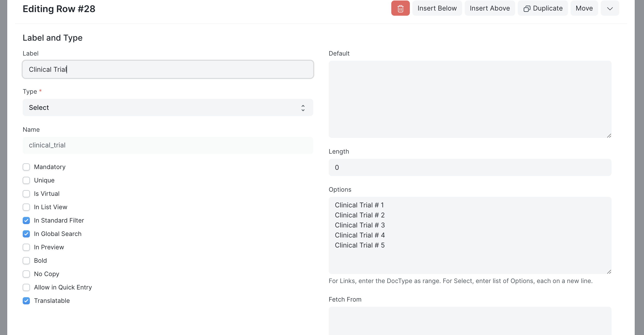The height and width of the screenshot is (335, 644).
Task: Check the Is Virtual option
Action: [x=26, y=193]
